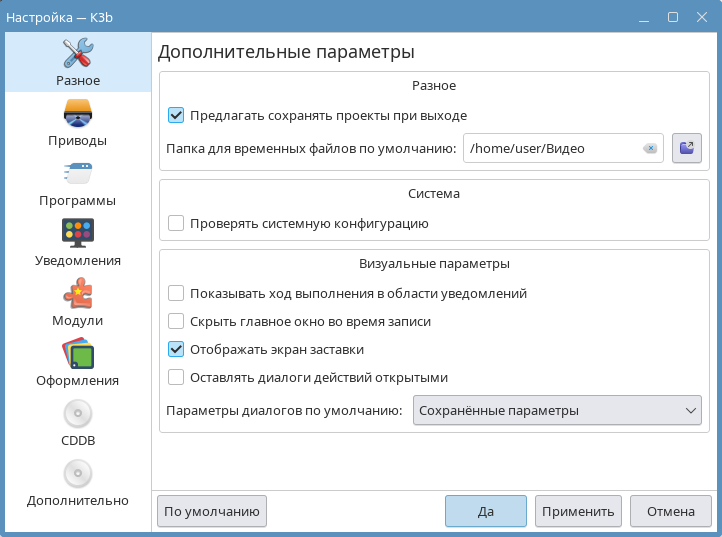Select the Приводы drive icon
Screen dimensions: 722x537
click(77, 113)
